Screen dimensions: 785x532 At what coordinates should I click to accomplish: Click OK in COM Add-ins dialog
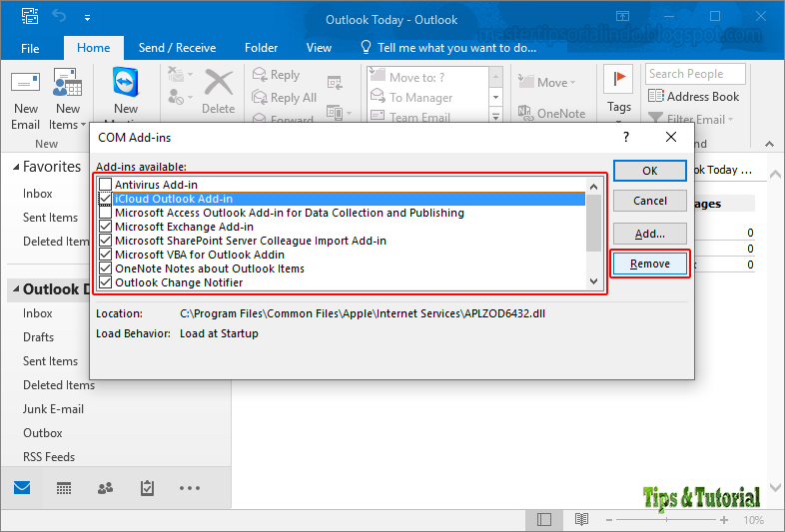click(650, 171)
